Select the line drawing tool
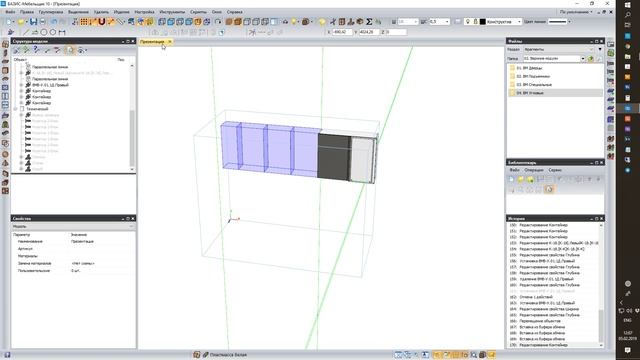 [26, 32]
